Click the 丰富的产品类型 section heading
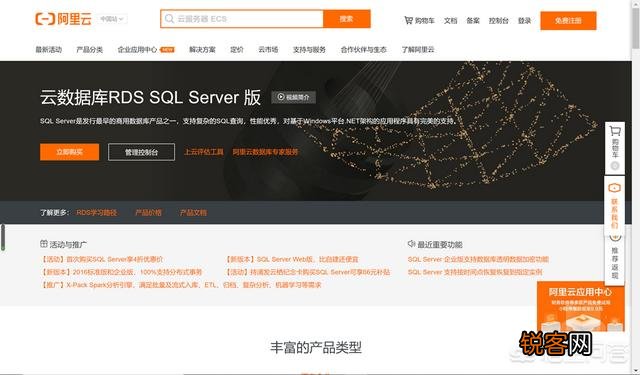 (x=316, y=348)
